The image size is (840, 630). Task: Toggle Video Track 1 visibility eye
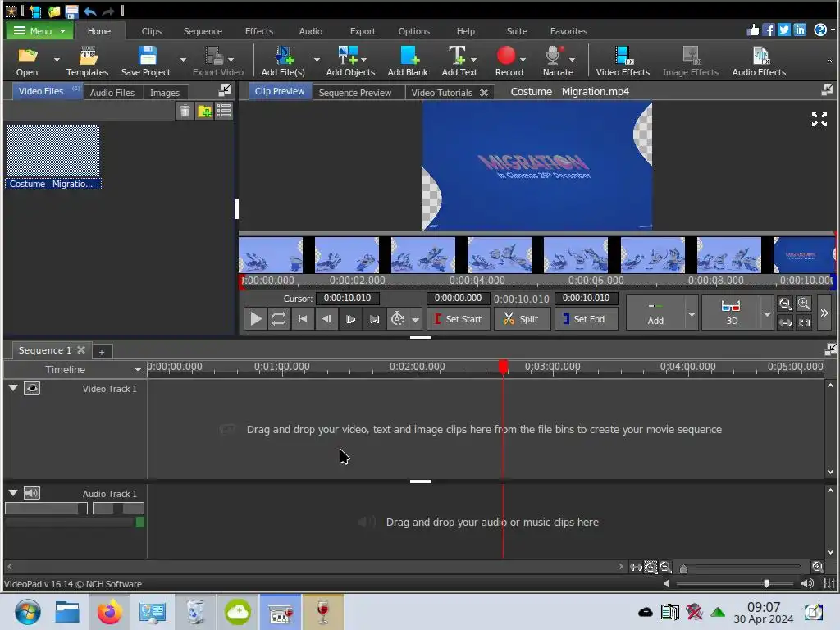(x=32, y=388)
